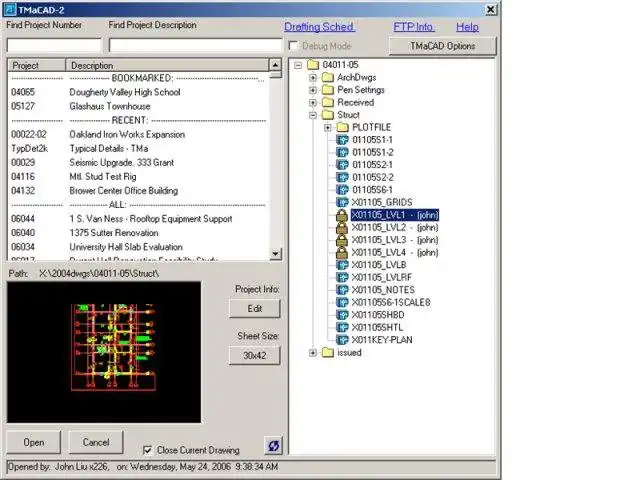Enable the Debug Mode checkbox
This screenshot has height=480, width=640.
293,45
